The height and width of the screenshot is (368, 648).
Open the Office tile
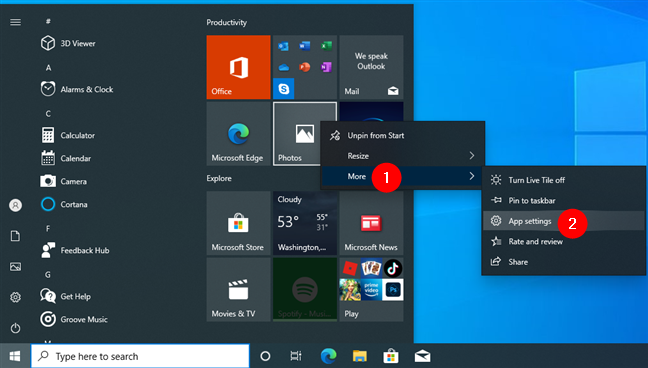238,67
